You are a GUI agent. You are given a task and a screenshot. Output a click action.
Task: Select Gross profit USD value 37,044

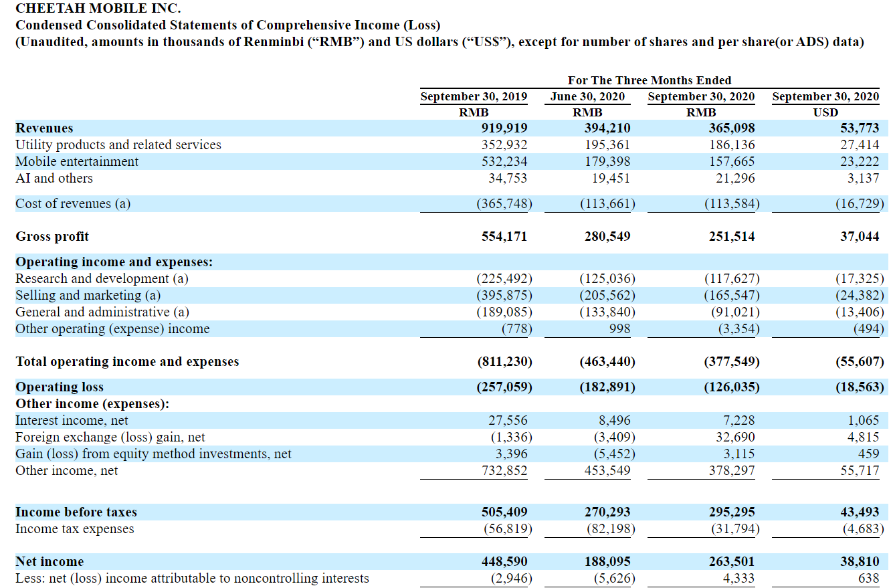point(860,236)
